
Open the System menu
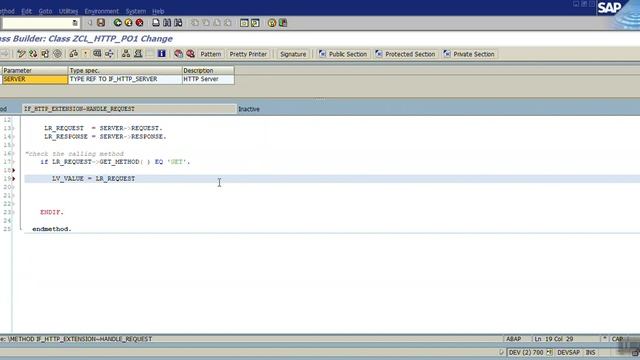pyautogui.click(x=136, y=11)
